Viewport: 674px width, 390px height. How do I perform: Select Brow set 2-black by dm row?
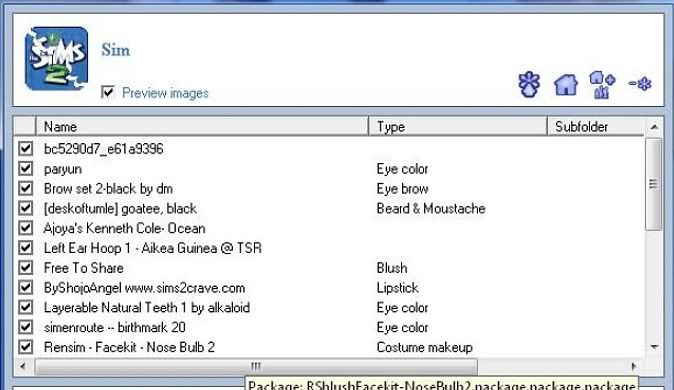[x=108, y=188]
